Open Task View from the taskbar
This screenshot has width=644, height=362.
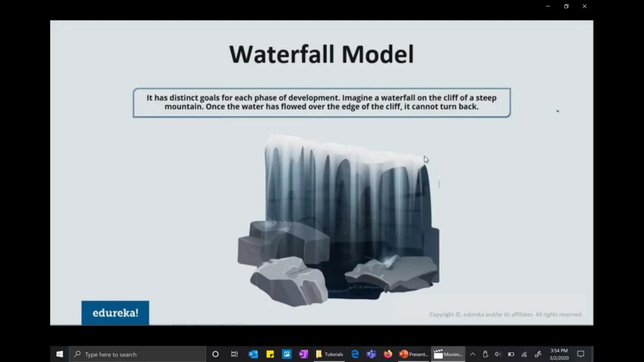point(234,354)
